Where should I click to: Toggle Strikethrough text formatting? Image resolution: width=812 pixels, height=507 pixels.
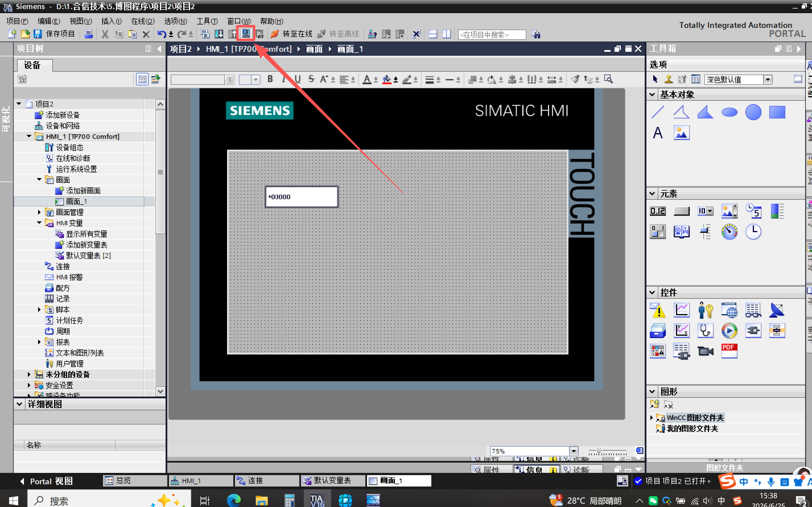(x=311, y=79)
